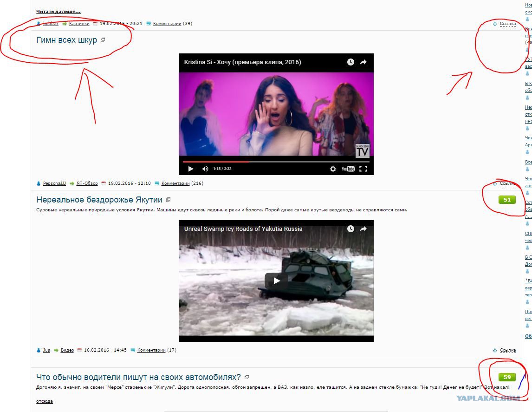Click the 'Ссылка' link in the 'Jus' post footer
Screen dimensions: 532x412
coord(507,350)
